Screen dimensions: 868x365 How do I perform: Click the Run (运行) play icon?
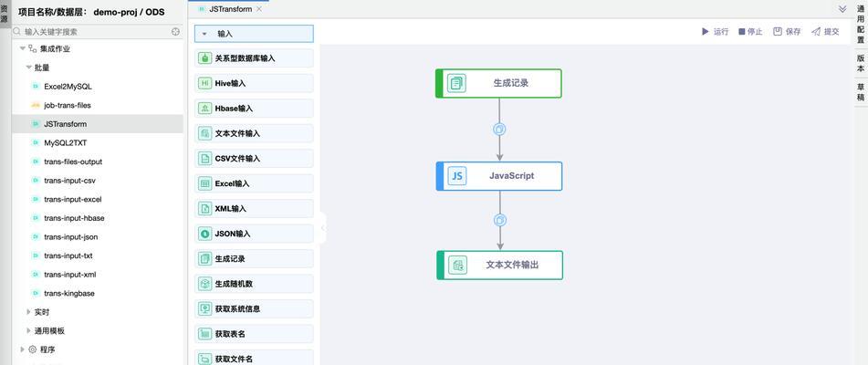[706, 32]
